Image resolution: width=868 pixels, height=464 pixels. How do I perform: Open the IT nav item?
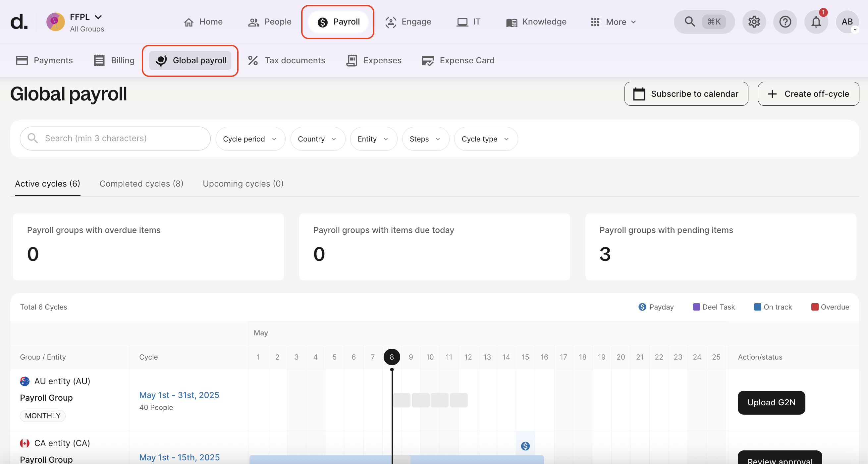(468, 22)
